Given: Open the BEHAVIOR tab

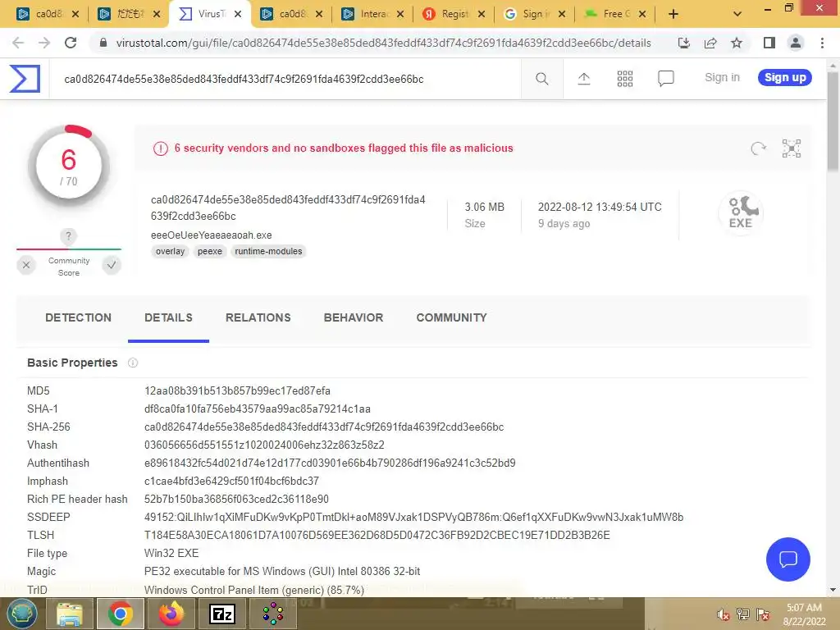Looking at the screenshot, I should (354, 317).
